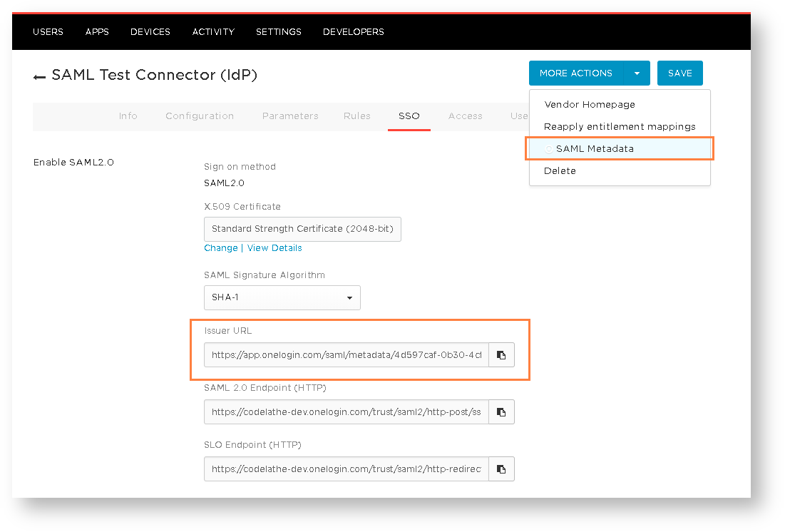Copy the SAML 2.0 Endpoint URL
Viewport: 785px width, 532px height.
(501, 412)
